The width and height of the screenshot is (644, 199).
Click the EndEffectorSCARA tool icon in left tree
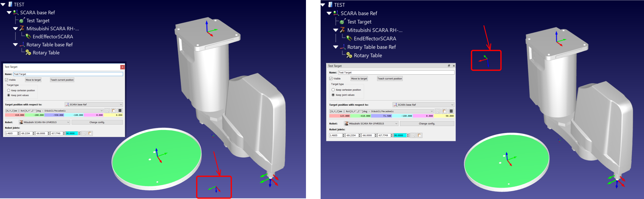(28, 37)
